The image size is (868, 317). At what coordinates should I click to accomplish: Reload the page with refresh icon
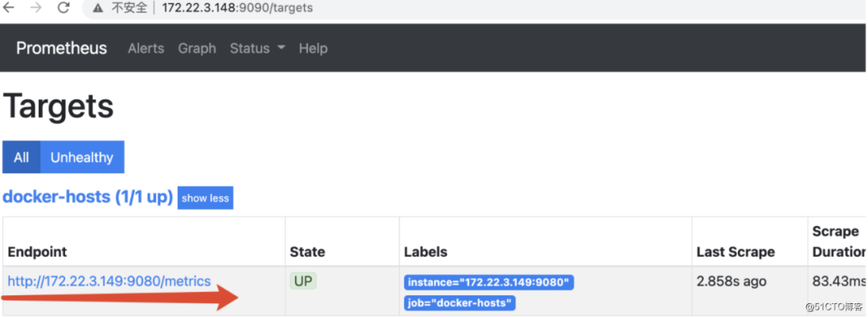click(63, 7)
